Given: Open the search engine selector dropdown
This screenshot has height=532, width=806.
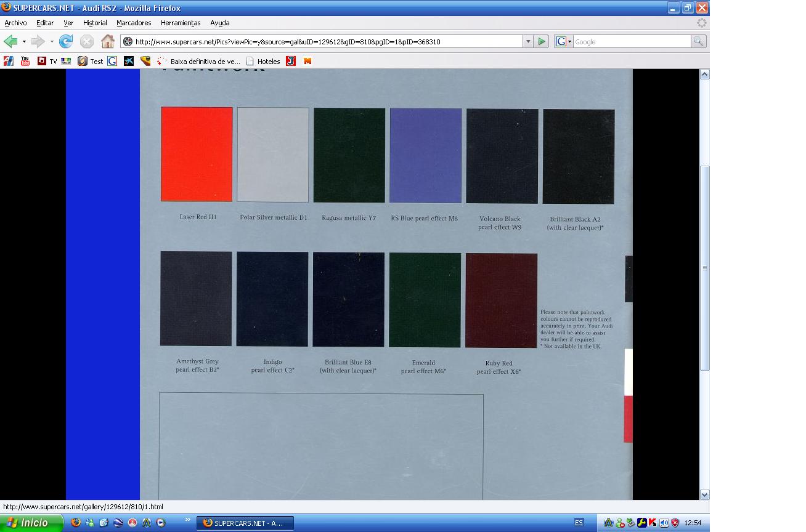Looking at the screenshot, I should (564, 41).
